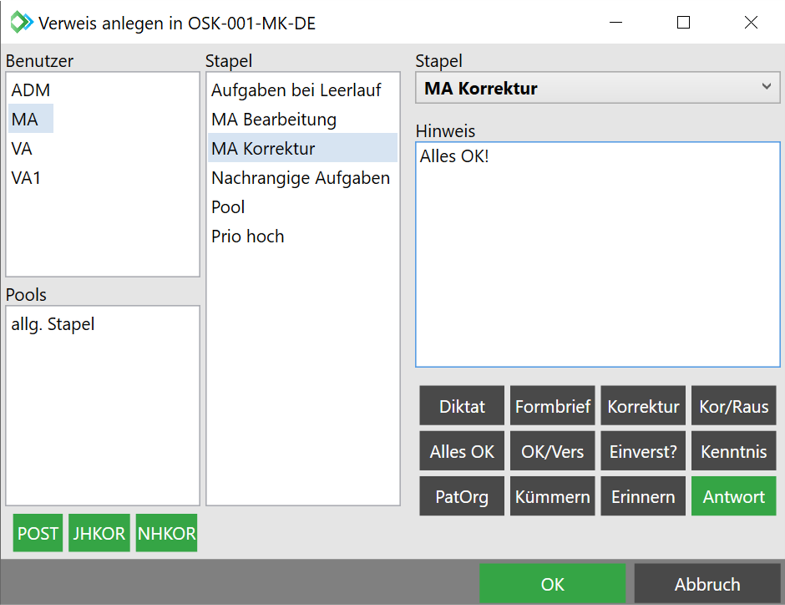Screen dimensions: 785x605
Task: Select 'allg. Stapel' in Pools list
Action: point(53,324)
